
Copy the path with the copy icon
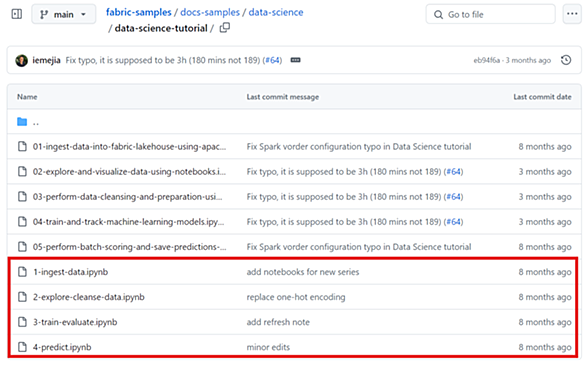coord(225,28)
